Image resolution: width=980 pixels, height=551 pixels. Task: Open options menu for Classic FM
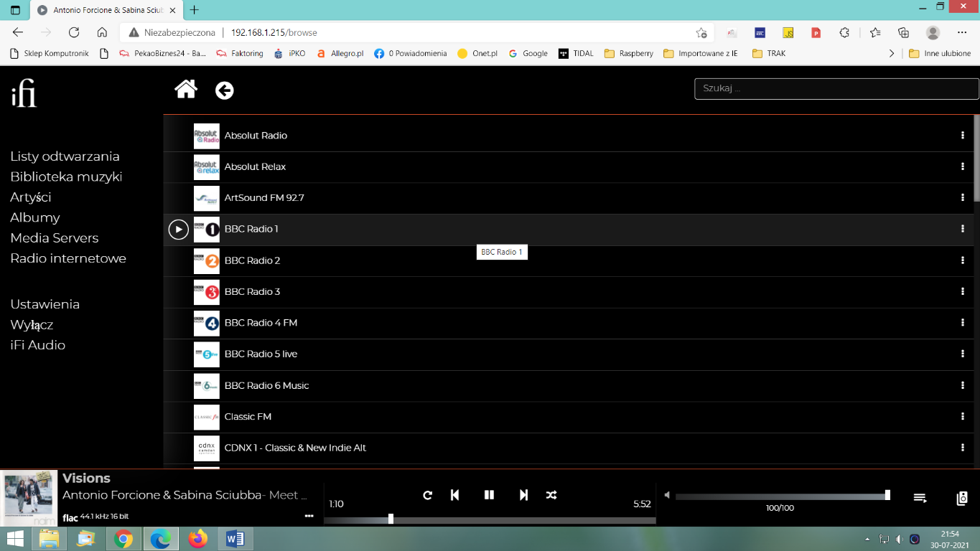point(963,416)
